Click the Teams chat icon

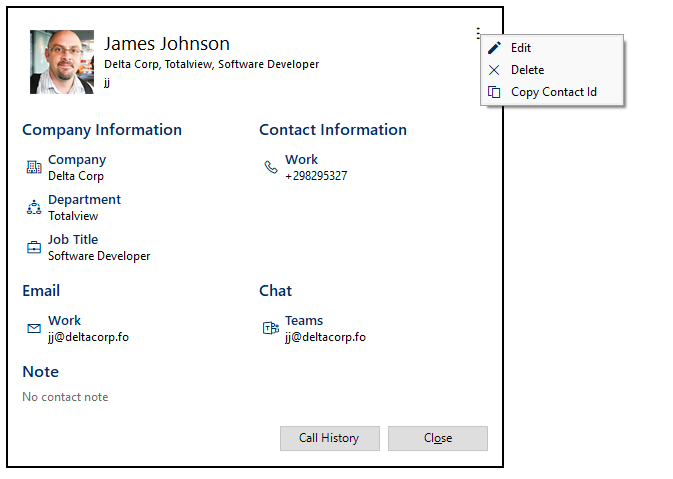click(271, 328)
